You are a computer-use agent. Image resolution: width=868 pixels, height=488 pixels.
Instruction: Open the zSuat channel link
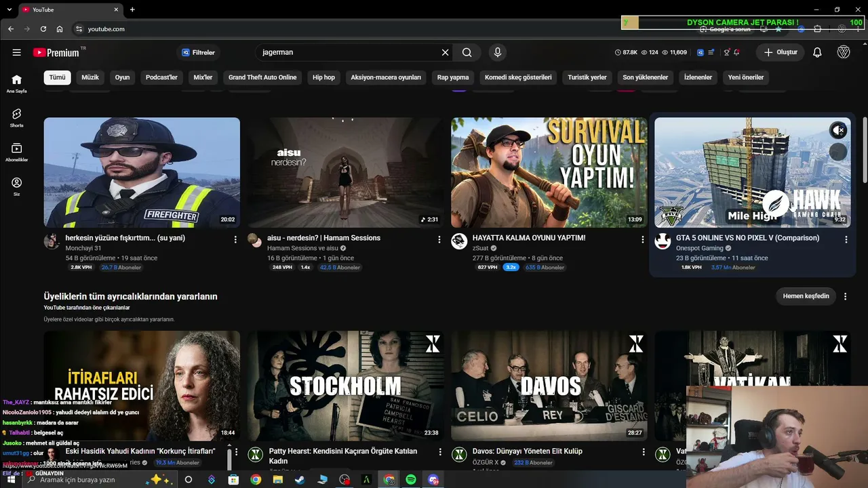[x=480, y=248]
